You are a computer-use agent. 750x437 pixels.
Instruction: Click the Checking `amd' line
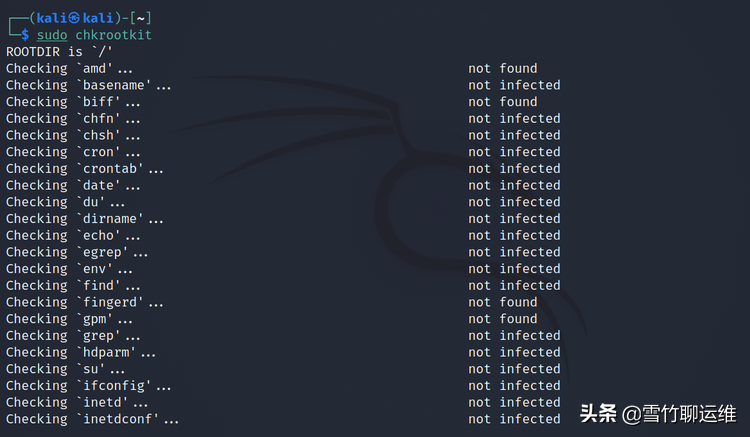pyautogui.click(x=69, y=68)
